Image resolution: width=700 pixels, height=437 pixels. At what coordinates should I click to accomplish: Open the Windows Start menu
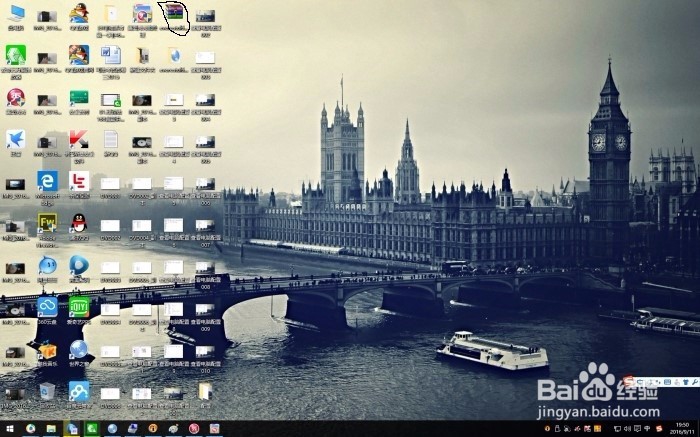point(9,429)
